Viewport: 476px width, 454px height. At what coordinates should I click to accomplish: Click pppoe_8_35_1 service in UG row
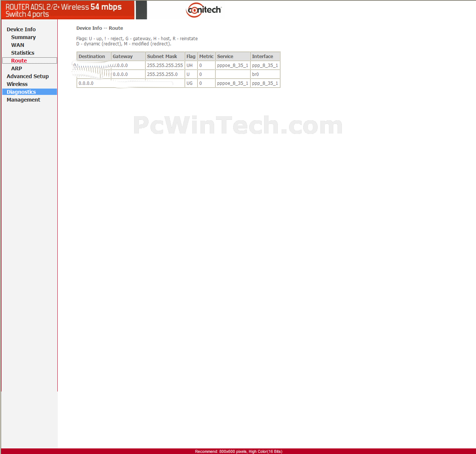point(233,83)
